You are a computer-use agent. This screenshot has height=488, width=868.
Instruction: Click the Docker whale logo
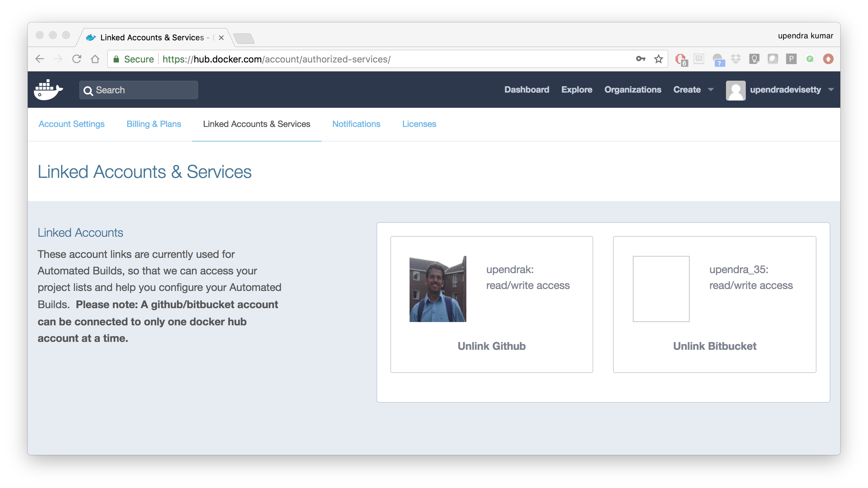[x=48, y=90]
